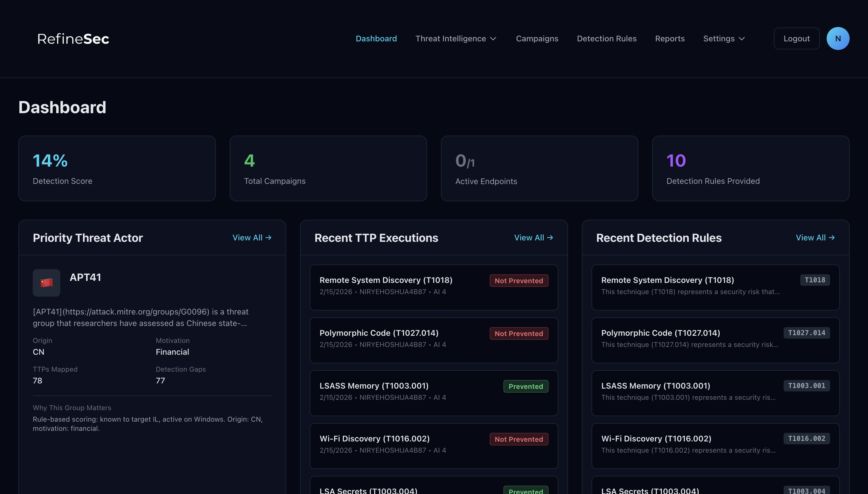Click the RefineSec logo

(x=73, y=38)
